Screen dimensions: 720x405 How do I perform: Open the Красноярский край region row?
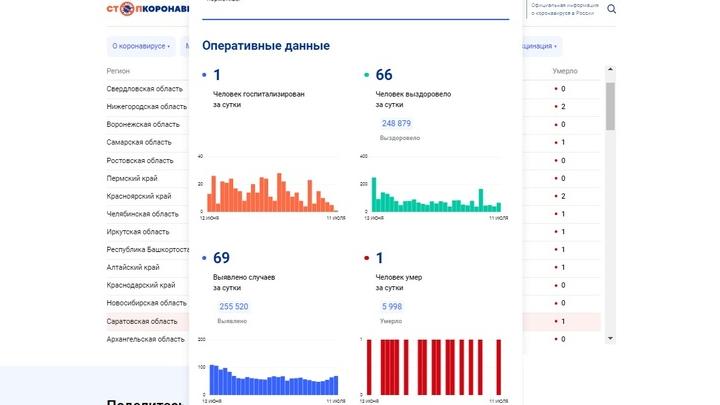(x=139, y=196)
